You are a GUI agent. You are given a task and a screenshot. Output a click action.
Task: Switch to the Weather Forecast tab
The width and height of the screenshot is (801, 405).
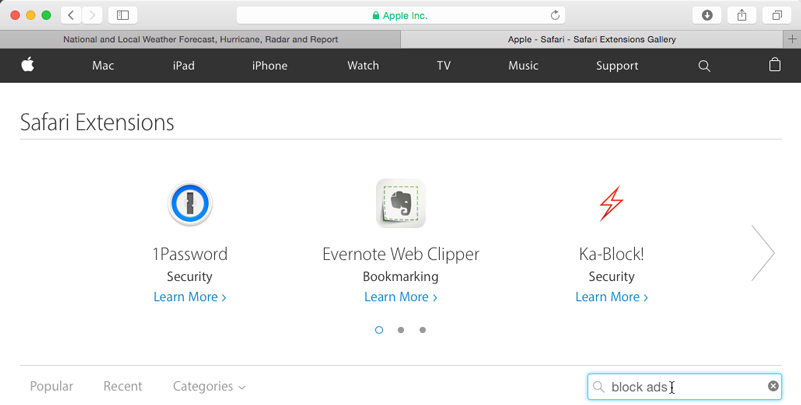pyautogui.click(x=200, y=39)
